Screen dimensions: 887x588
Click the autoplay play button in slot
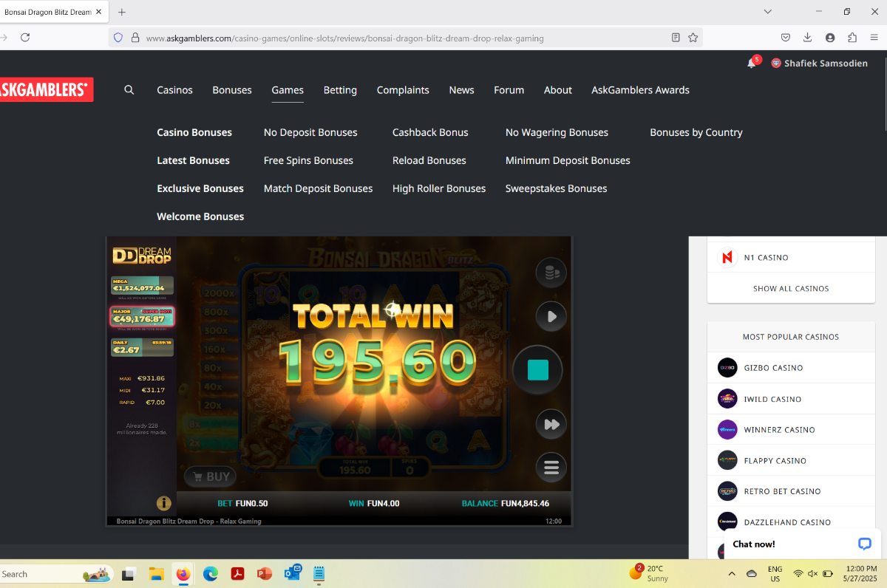[551, 317]
